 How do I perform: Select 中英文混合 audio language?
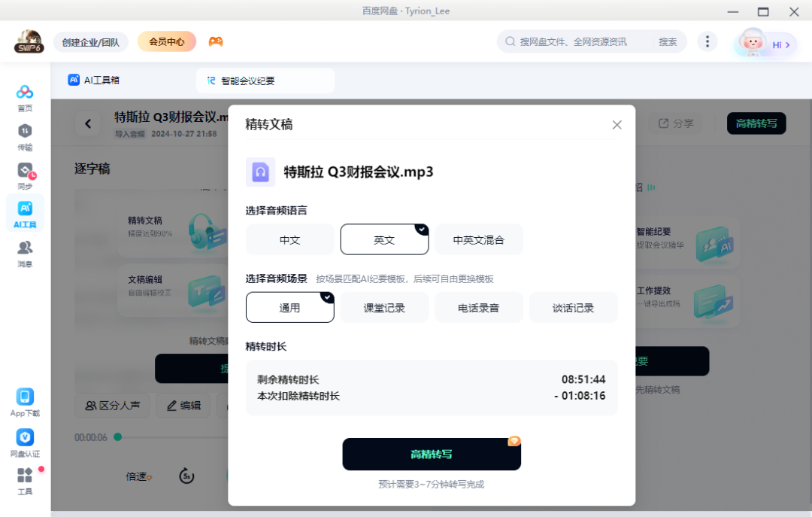[x=478, y=239]
